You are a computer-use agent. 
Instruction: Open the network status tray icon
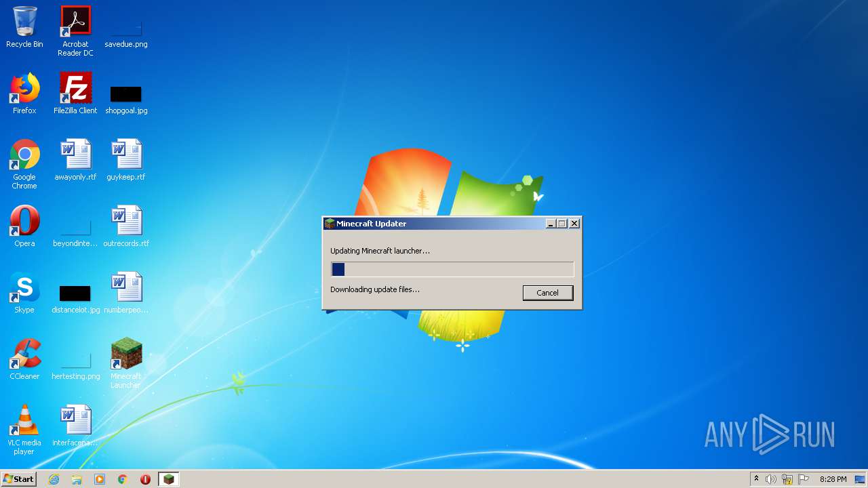click(787, 479)
